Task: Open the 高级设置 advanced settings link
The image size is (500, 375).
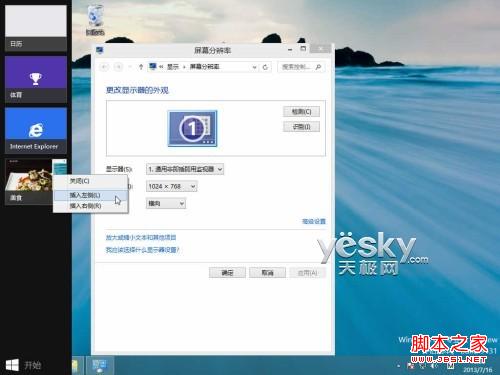Action: tap(314, 221)
